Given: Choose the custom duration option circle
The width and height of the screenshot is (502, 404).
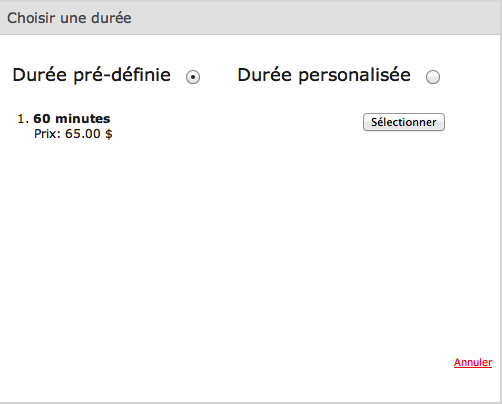Looking at the screenshot, I should (433, 77).
